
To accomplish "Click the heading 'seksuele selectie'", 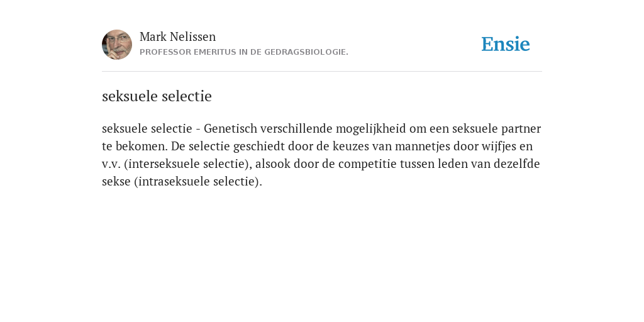I will [x=157, y=96].
